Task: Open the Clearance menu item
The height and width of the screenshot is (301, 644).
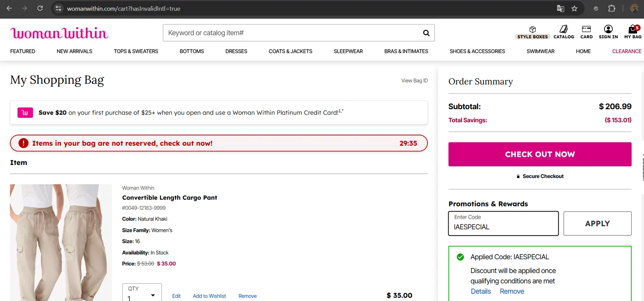Action: (x=626, y=51)
